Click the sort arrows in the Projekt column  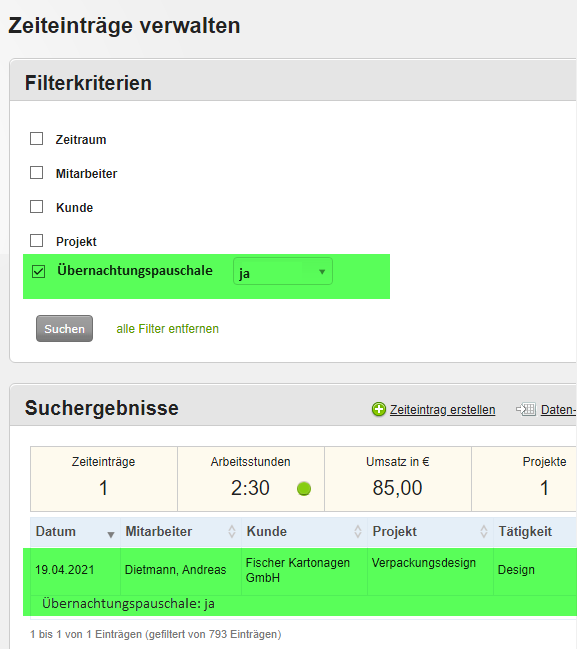coord(484,531)
